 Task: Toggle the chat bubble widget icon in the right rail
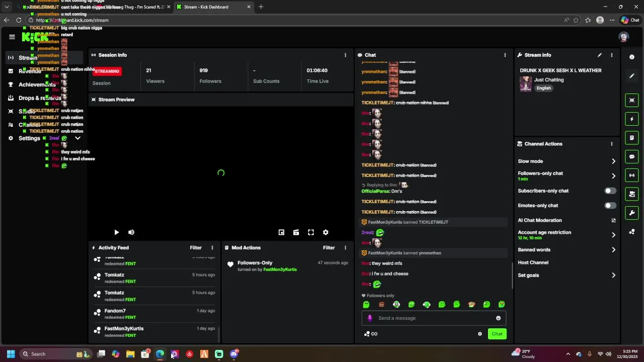632,157
